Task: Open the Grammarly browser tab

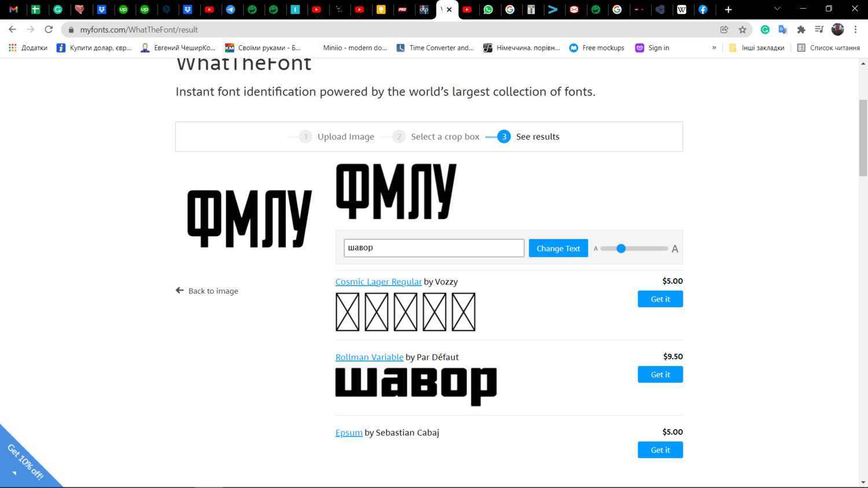Action: 58,9
